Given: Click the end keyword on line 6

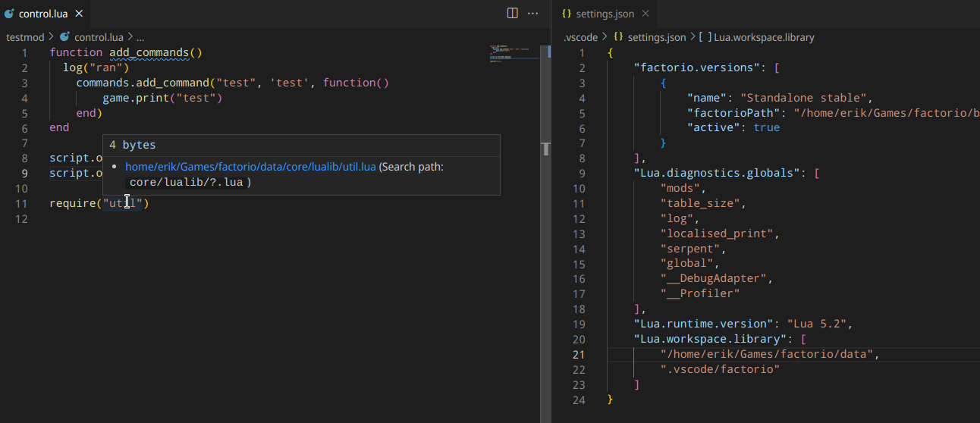Looking at the screenshot, I should [59, 127].
